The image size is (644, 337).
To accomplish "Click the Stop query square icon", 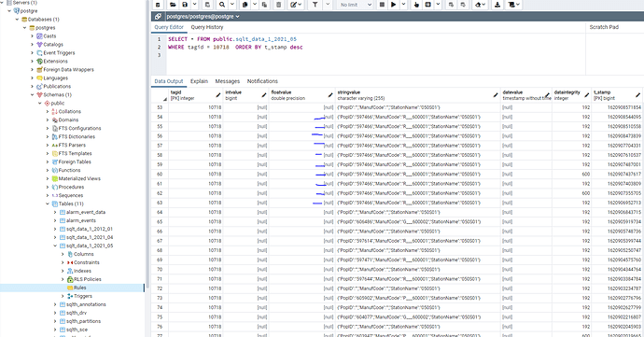I will (x=382, y=5).
